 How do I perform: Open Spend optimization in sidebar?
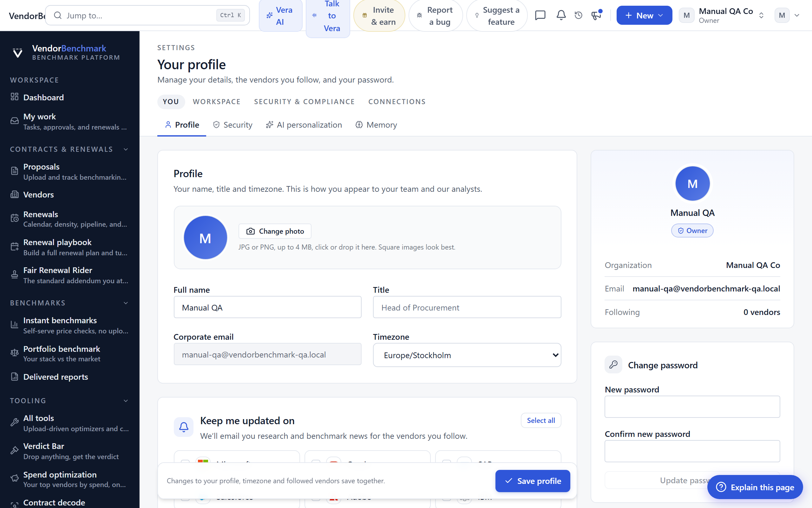point(69,479)
